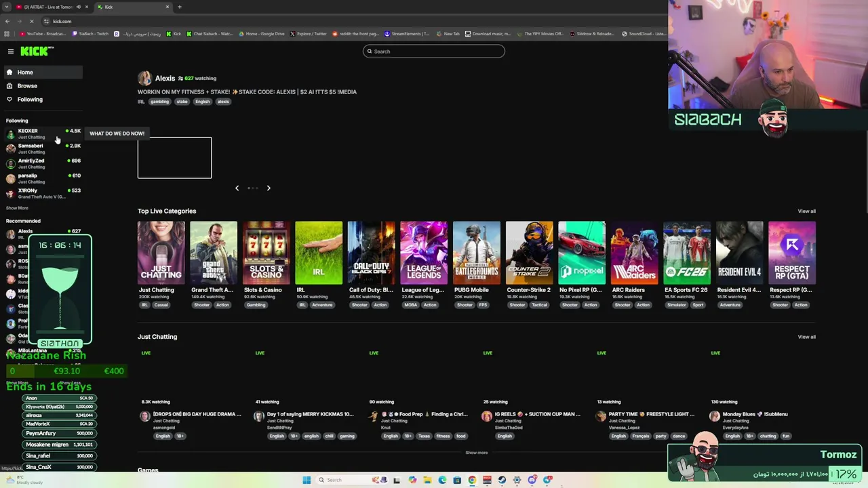Image resolution: width=868 pixels, height=488 pixels.
Task: Open Resident Evil 4 category thumbnail
Action: point(740,253)
